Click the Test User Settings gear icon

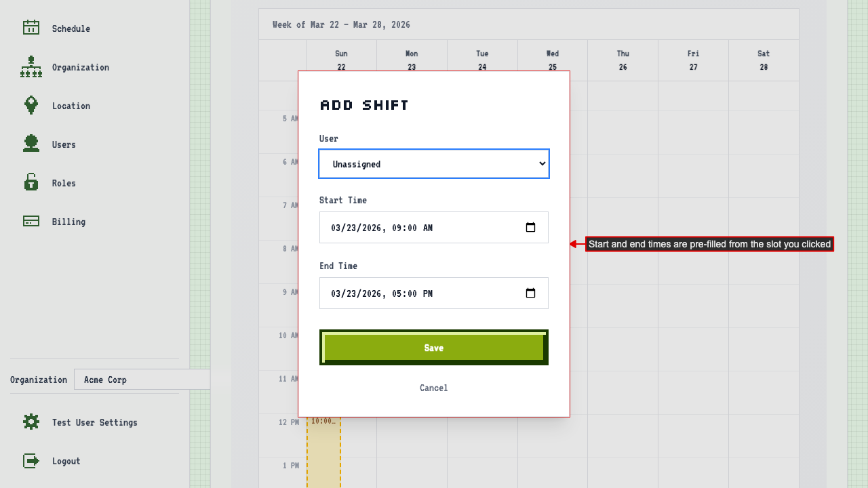pos(31,422)
